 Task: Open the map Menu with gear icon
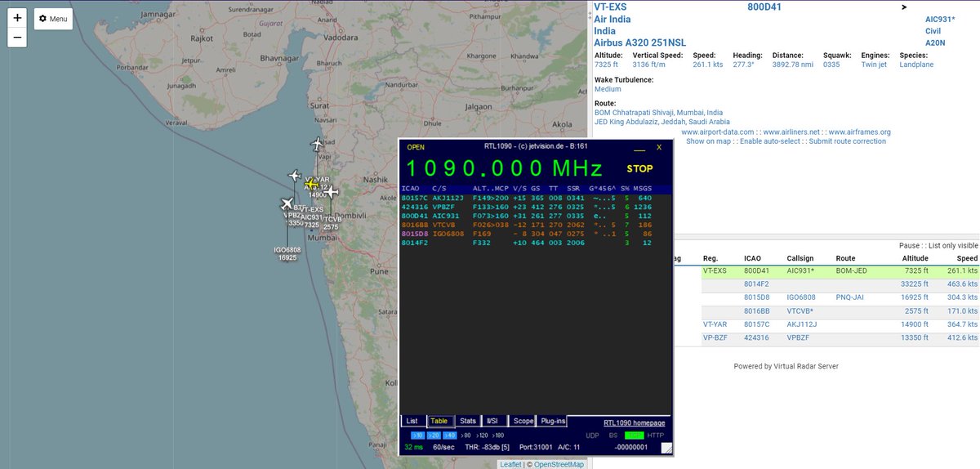[53, 19]
